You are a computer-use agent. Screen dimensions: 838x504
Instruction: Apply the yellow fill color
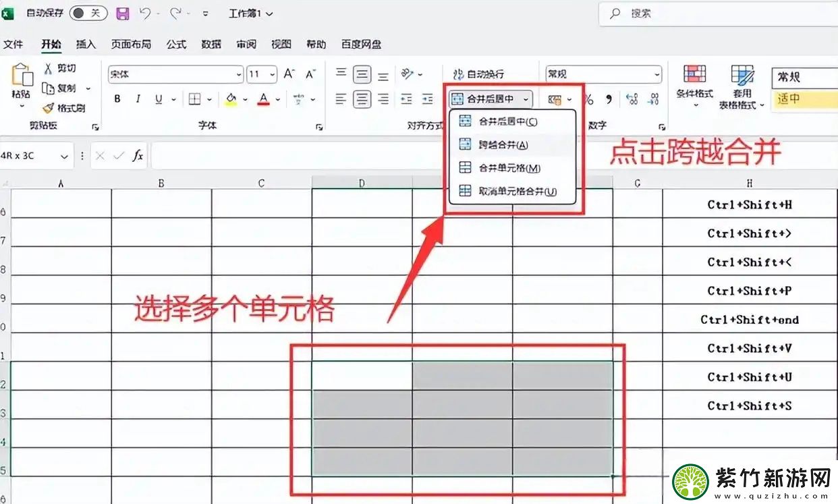[231, 99]
